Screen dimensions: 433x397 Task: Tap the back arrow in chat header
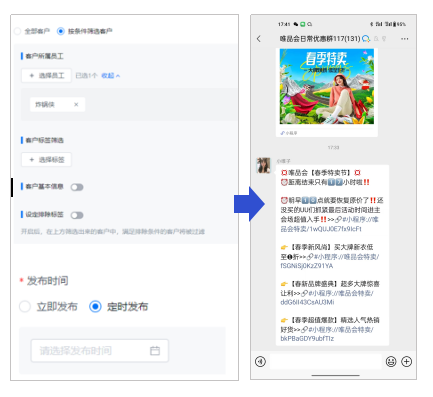click(x=259, y=39)
